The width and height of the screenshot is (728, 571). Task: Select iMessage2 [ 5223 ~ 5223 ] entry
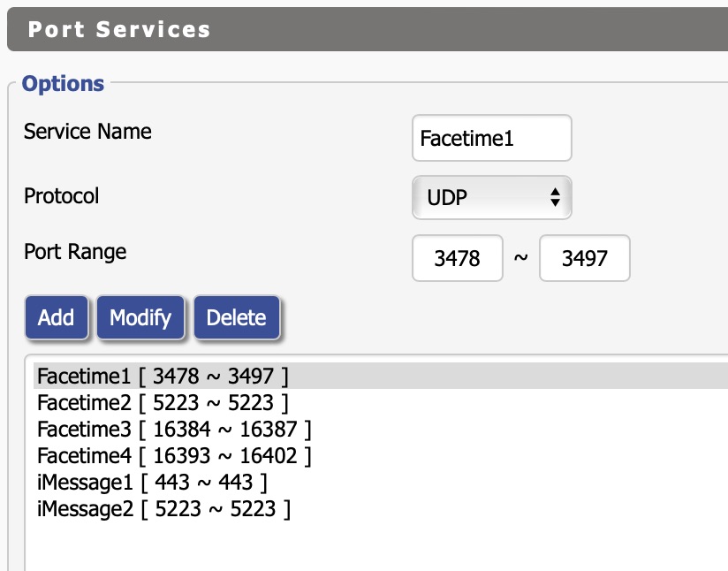pyautogui.click(x=381, y=508)
